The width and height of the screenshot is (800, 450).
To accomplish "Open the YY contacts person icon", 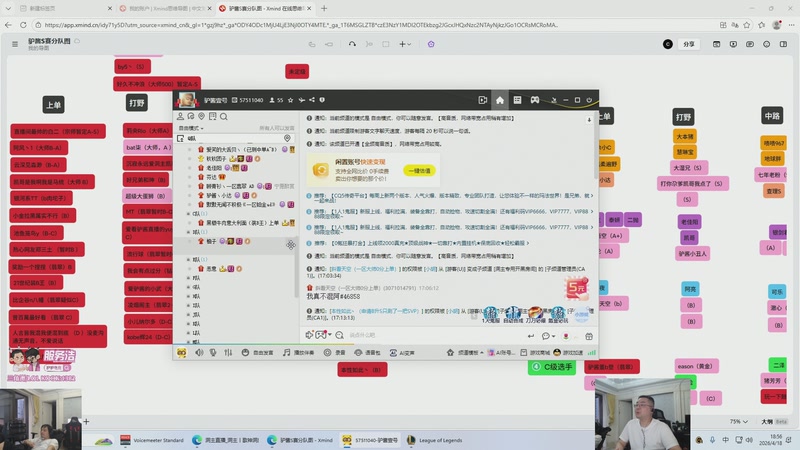I will coord(180,116).
